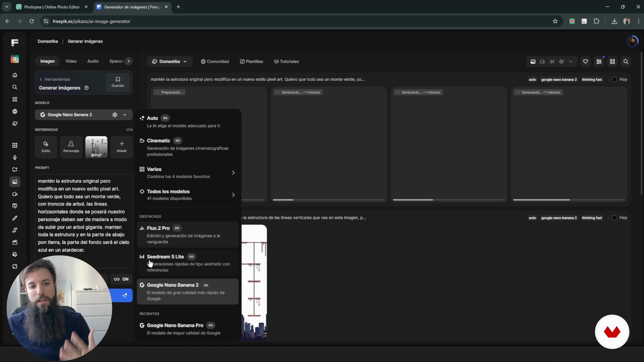Select the Auto model option

point(188,121)
